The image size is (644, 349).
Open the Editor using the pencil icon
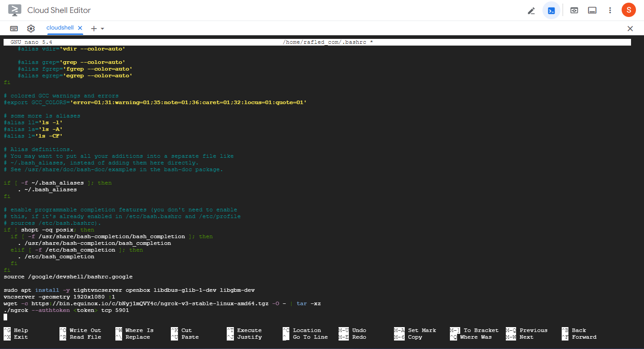[531, 10]
